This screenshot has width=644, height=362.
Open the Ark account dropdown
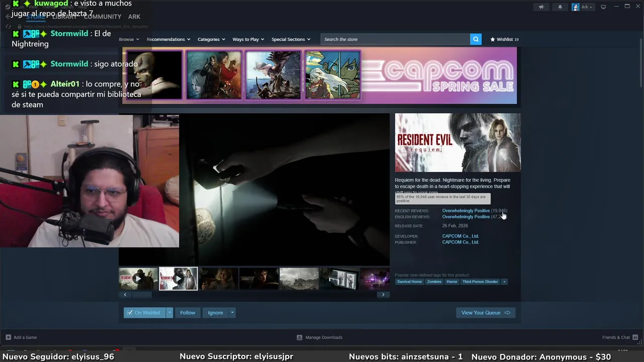583,7
